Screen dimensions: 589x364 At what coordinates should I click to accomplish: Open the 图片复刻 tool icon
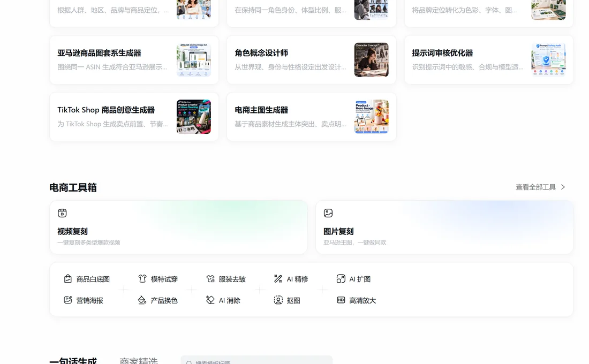(328, 213)
